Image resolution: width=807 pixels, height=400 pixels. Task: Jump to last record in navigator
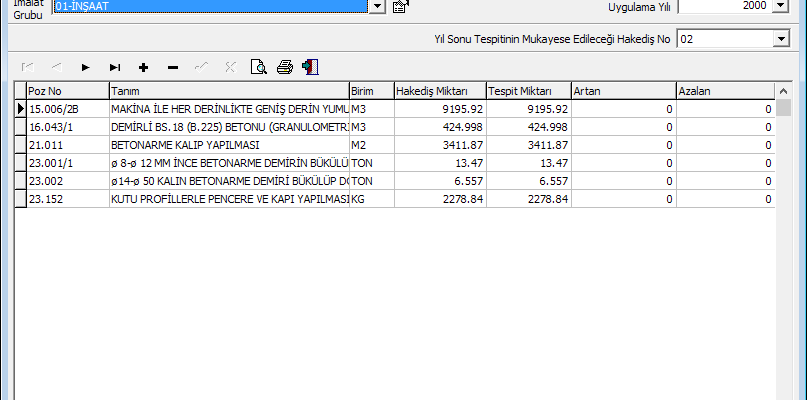115,67
